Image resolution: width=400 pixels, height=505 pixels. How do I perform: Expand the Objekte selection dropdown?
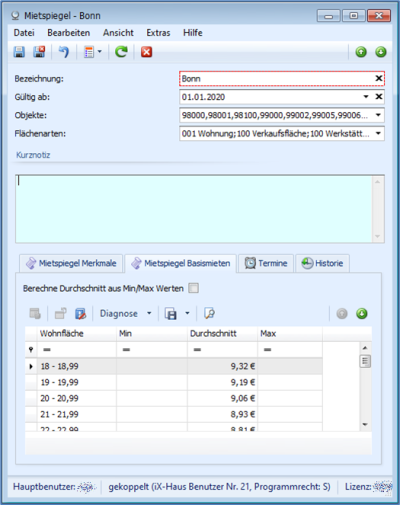click(x=378, y=115)
